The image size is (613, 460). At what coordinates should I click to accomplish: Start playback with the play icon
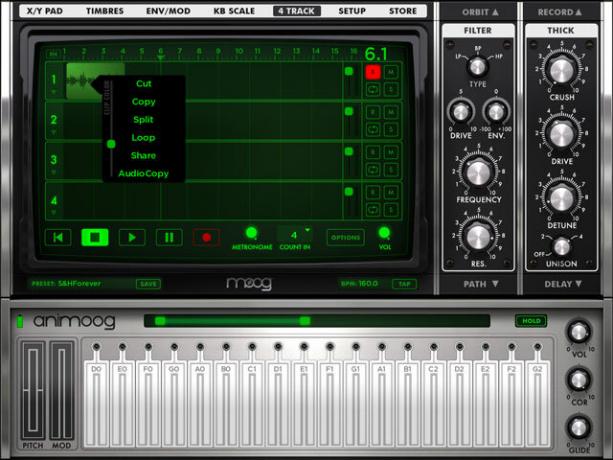click(132, 237)
